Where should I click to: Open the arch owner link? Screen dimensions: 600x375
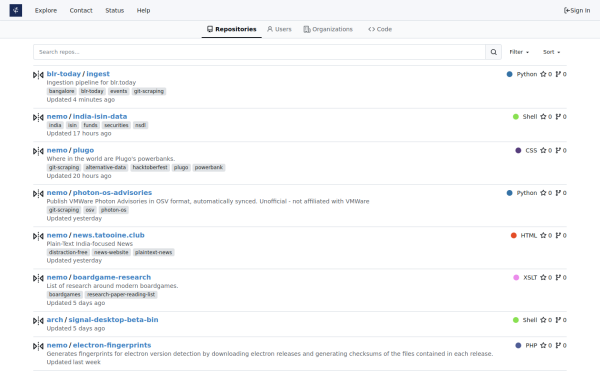(55, 320)
